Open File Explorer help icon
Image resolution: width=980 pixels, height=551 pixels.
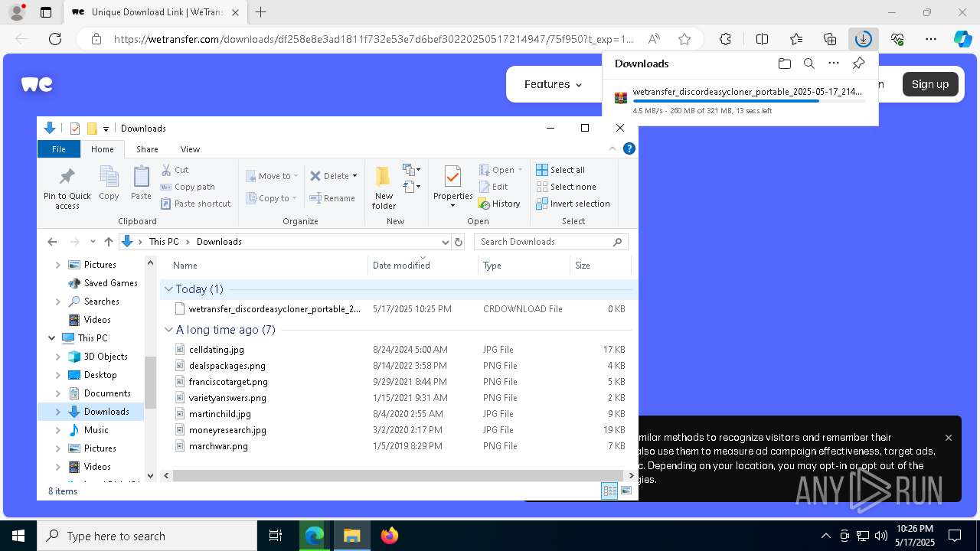tap(629, 149)
